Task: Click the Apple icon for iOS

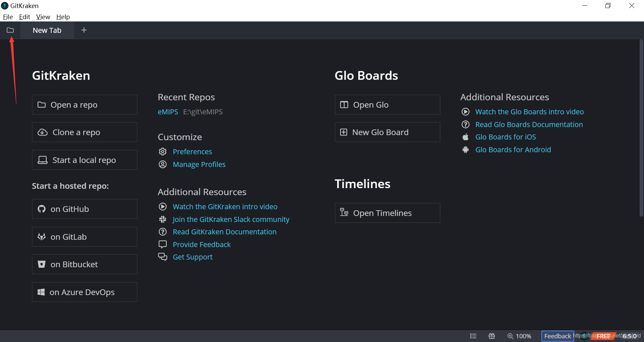Action: coord(466,137)
